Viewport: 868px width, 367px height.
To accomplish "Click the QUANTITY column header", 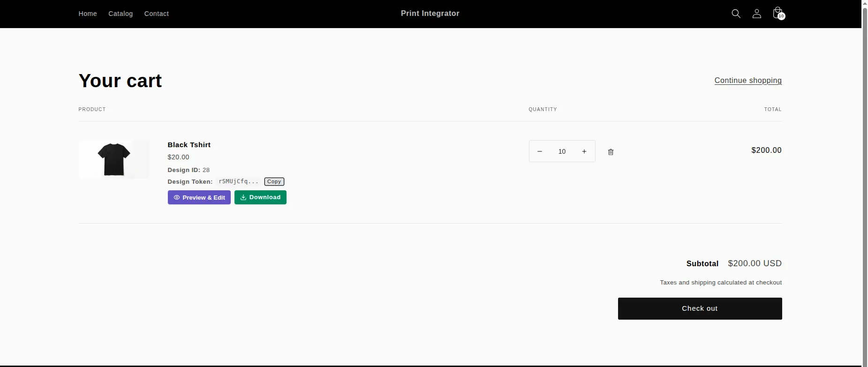I will (x=543, y=109).
